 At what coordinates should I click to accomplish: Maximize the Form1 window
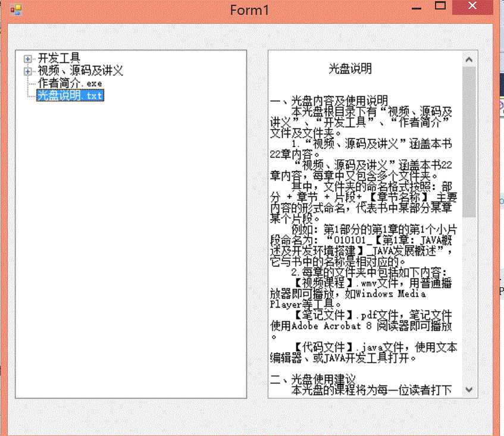[440, 5]
